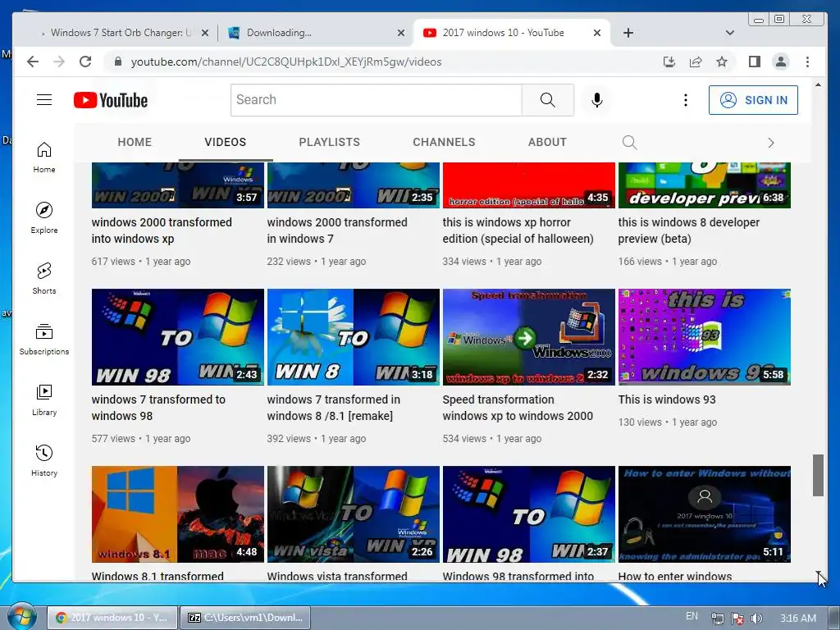Click the YouTube Search input field

376,100
